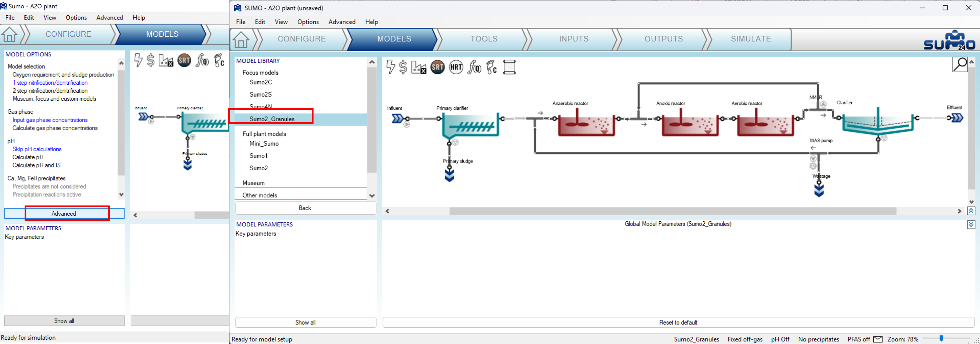The width and height of the screenshot is (980, 344).
Task: Expand the Museum model category
Action: pos(253,183)
